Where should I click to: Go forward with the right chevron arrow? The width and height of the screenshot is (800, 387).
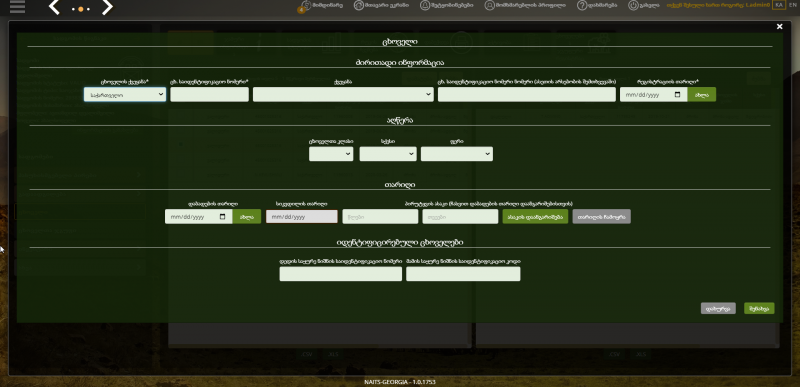tap(107, 7)
